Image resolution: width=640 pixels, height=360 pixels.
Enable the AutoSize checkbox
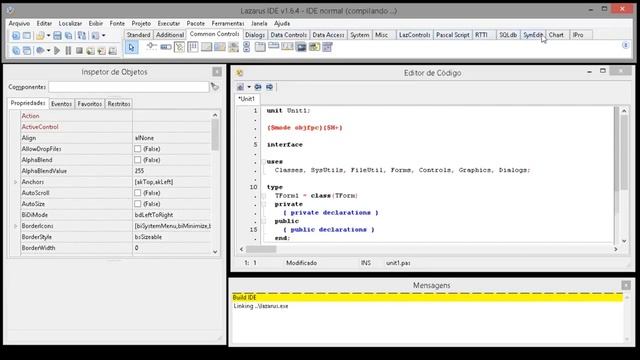pyautogui.click(x=138, y=204)
